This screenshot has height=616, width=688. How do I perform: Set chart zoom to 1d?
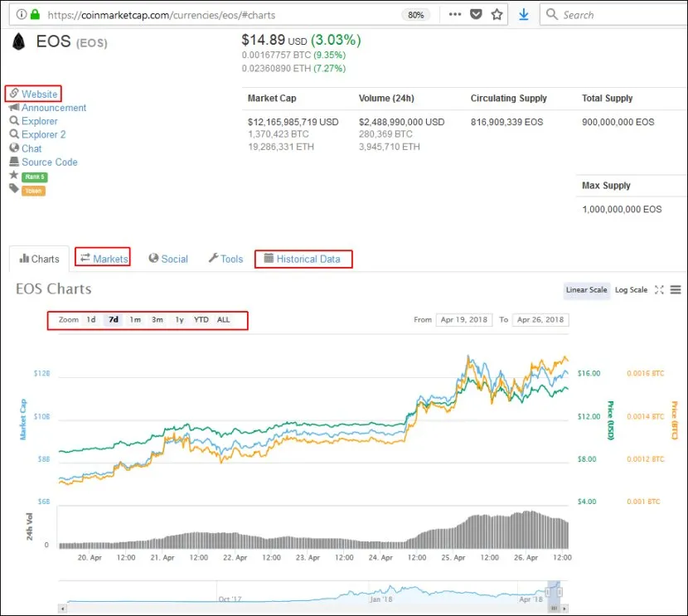pyautogui.click(x=91, y=320)
